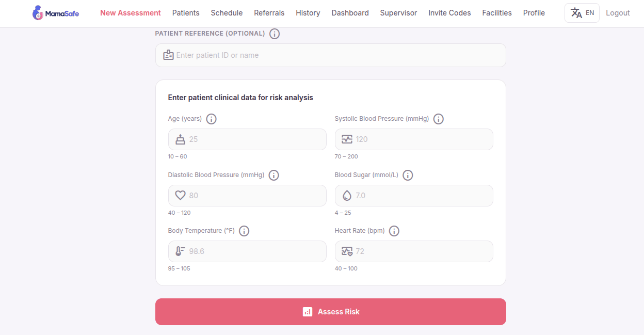Screen dimensions: 644x335
Task: Click Diastolic Blood Pressure info icon
Action: click(274, 175)
